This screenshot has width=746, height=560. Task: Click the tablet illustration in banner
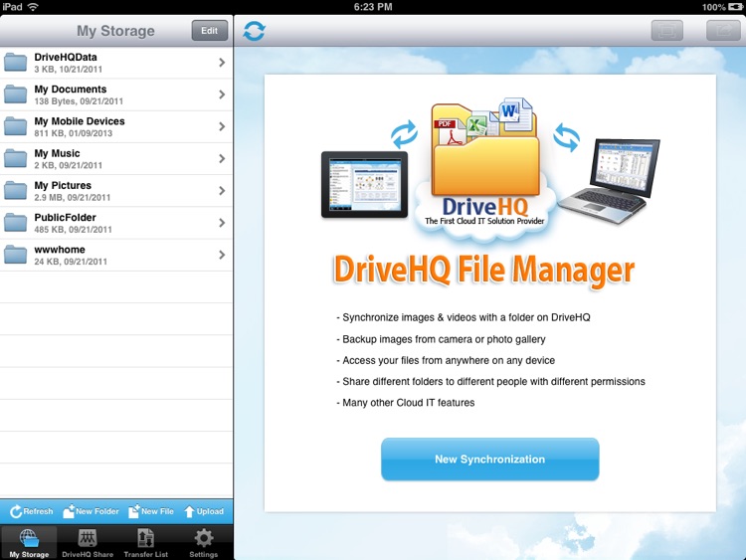(364, 184)
